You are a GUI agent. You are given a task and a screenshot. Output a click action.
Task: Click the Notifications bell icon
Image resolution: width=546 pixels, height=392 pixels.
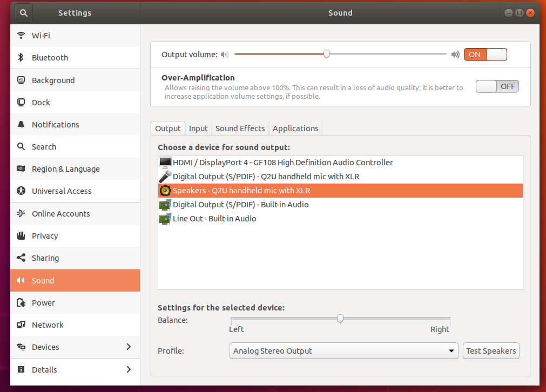pos(21,125)
